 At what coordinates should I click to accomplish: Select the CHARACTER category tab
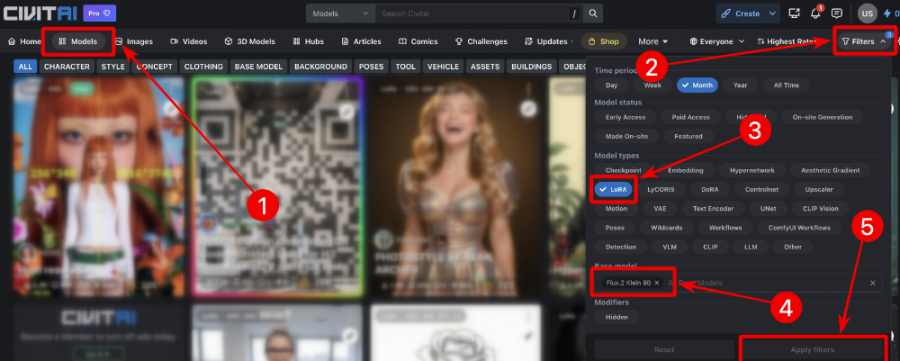click(x=67, y=67)
